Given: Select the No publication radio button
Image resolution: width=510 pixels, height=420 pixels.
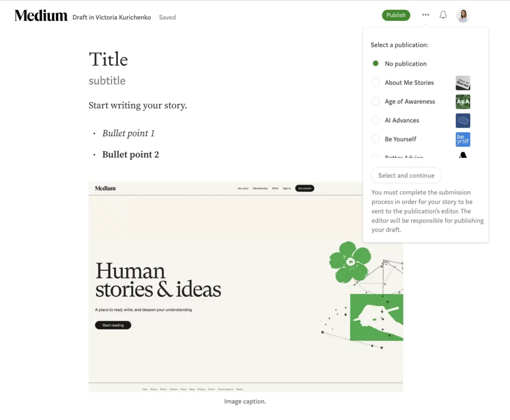Looking at the screenshot, I should click(375, 63).
